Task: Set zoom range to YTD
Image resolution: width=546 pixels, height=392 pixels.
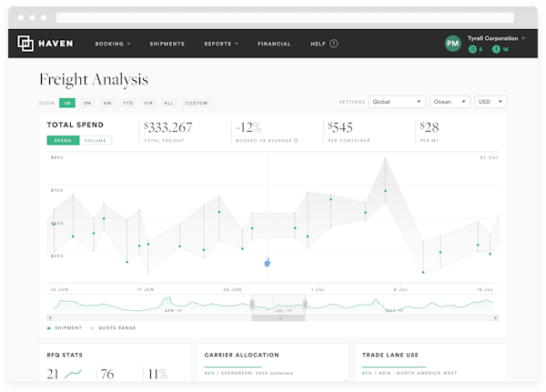Action: [128, 103]
